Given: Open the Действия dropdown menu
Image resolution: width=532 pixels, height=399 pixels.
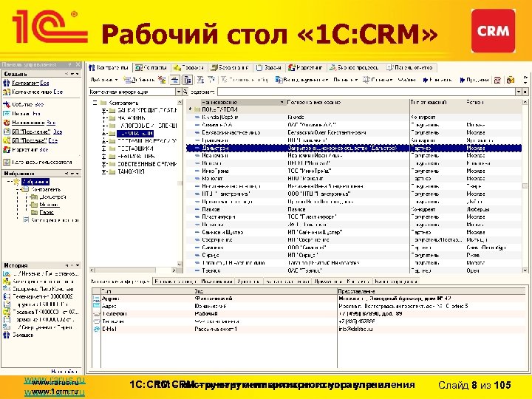Looking at the screenshot, I should pyautogui.click(x=104, y=80).
